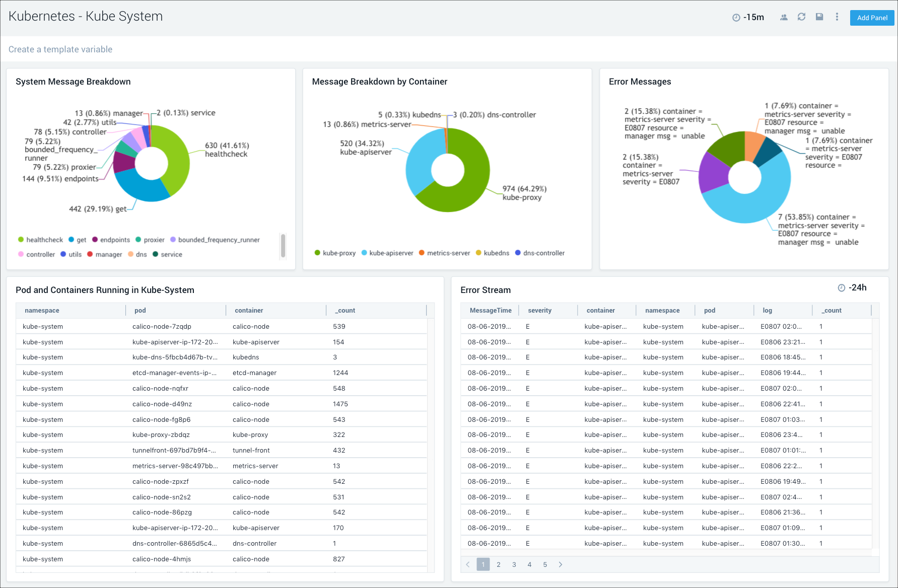Image resolution: width=898 pixels, height=588 pixels.
Task: Sort by the severity column in Error Stream
Action: (539, 310)
